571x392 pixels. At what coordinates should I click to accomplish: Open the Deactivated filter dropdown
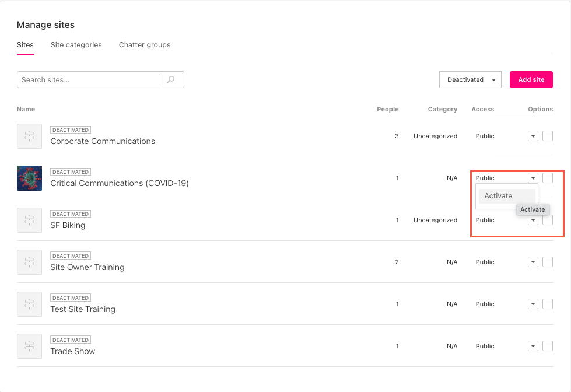[470, 80]
